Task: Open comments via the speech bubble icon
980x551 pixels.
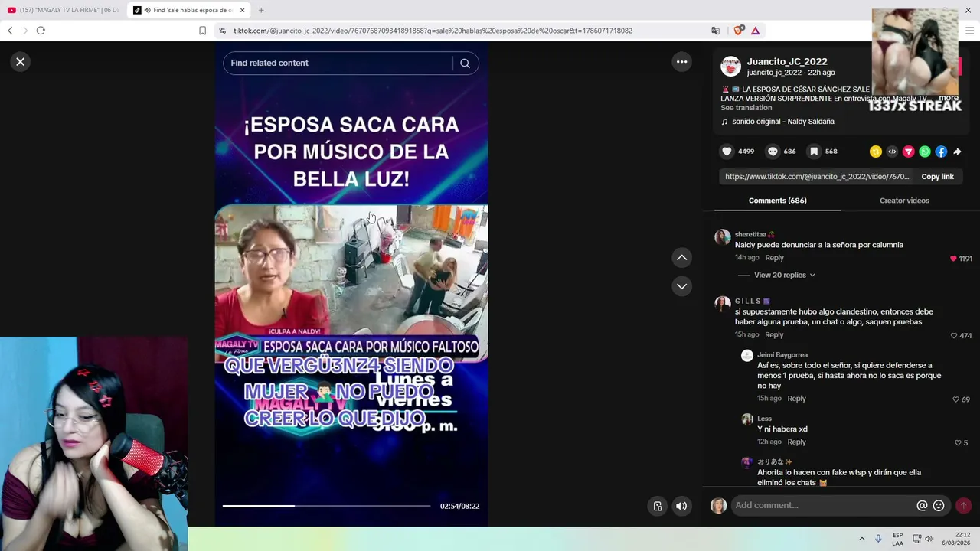Action: point(773,152)
